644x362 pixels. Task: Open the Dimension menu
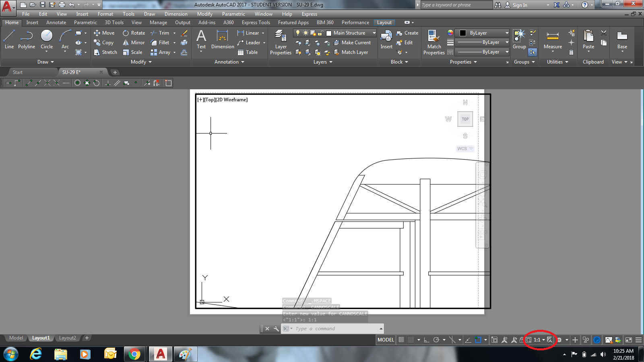click(x=176, y=14)
